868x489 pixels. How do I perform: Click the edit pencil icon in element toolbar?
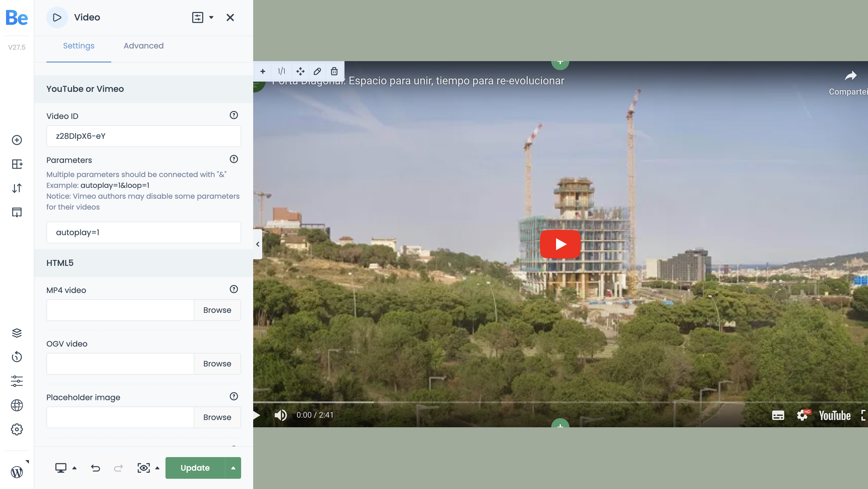(x=317, y=71)
